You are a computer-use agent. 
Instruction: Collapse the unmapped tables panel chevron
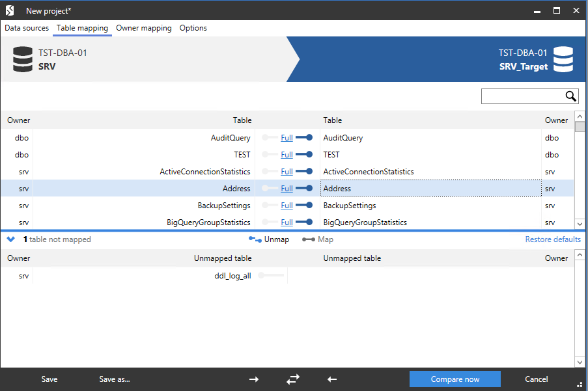point(11,239)
